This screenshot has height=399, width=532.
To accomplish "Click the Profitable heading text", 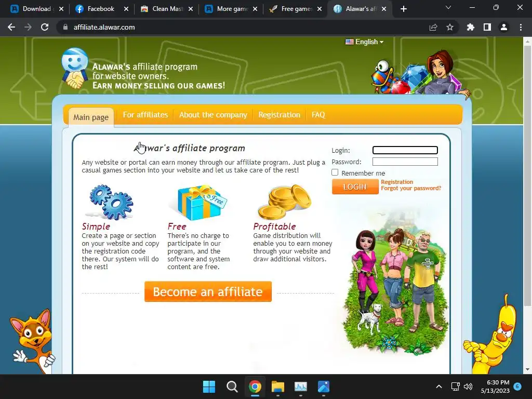I will pyautogui.click(x=274, y=227).
